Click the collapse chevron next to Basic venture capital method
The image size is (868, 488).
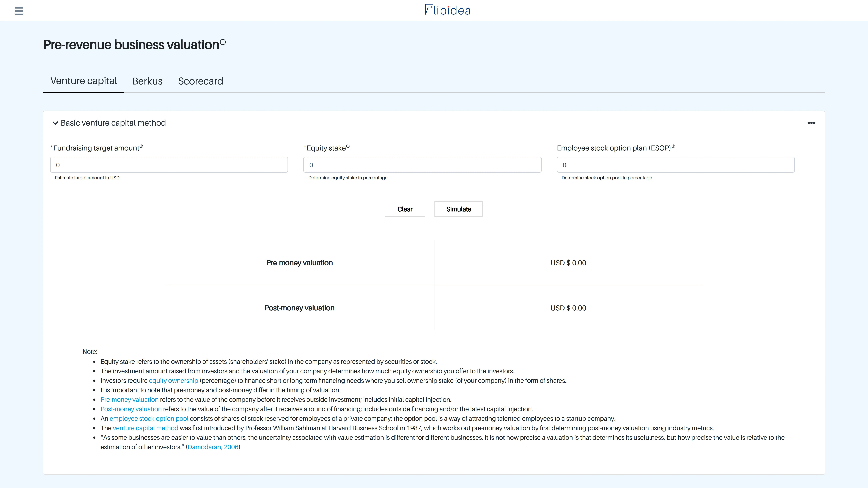pos(54,123)
